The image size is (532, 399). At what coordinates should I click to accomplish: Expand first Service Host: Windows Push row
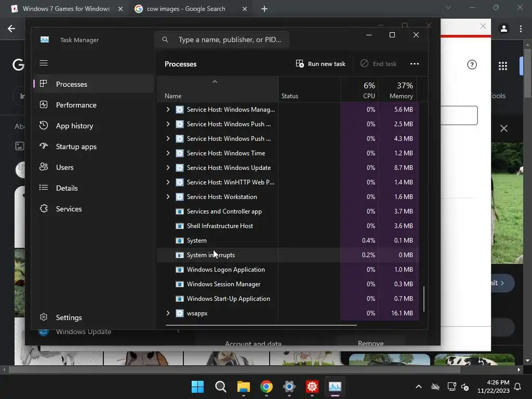click(x=168, y=124)
